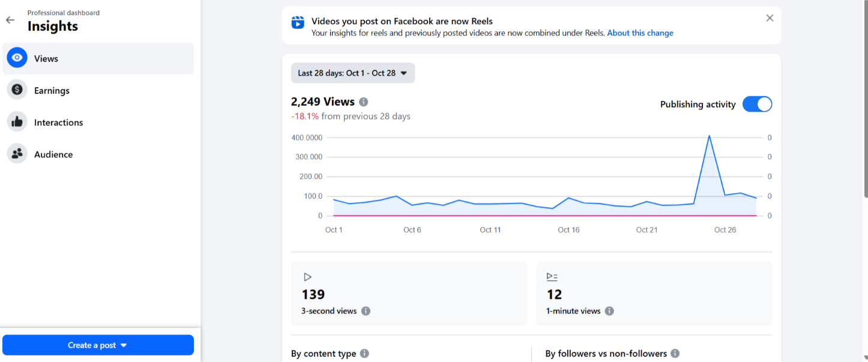868x362 pixels.
Task: Click the Views eye icon
Action: pyautogui.click(x=17, y=58)
